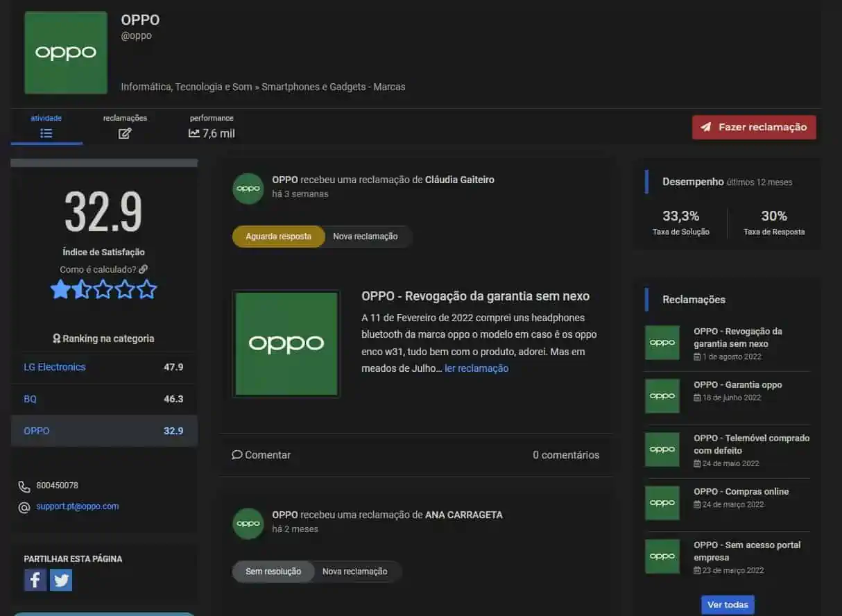Select the 'Aguarda resposta' status badge
Viewport: 842px width, 616px height.
(x=278, y=237)
